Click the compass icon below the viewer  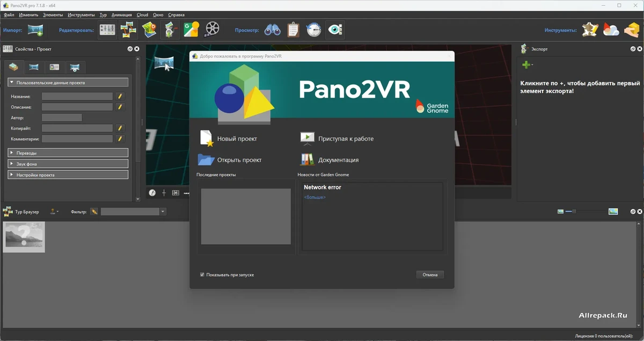coord(152,193)
